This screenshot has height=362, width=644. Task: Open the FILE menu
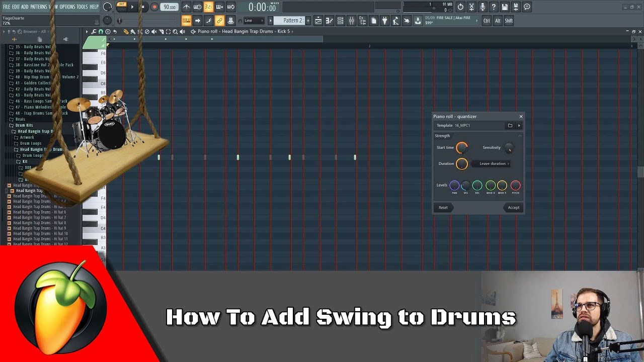click(x=6, y=7)
